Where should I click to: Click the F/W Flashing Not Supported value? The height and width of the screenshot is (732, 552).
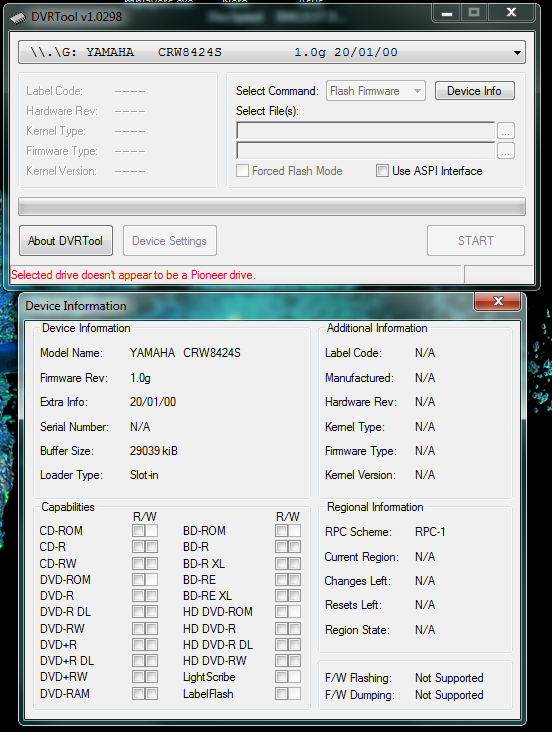pyautogui.click(x=449, y=678)
